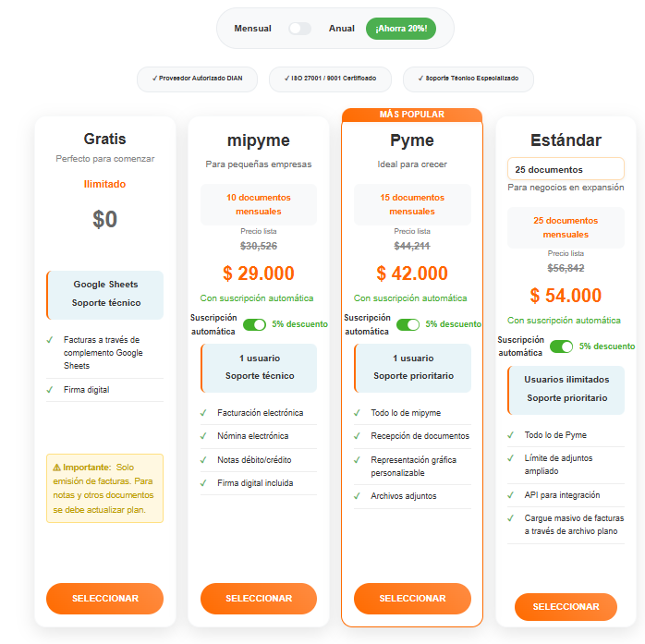This screenshot has height=644, width=645.
Task: Click the checkmark next to Nómina electrónica
Action: 203,436
